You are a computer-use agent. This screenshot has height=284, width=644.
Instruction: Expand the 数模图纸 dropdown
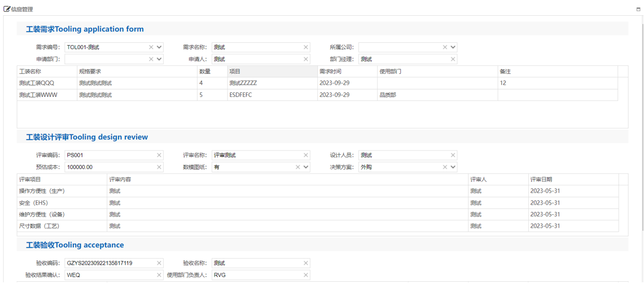point(306,167)
